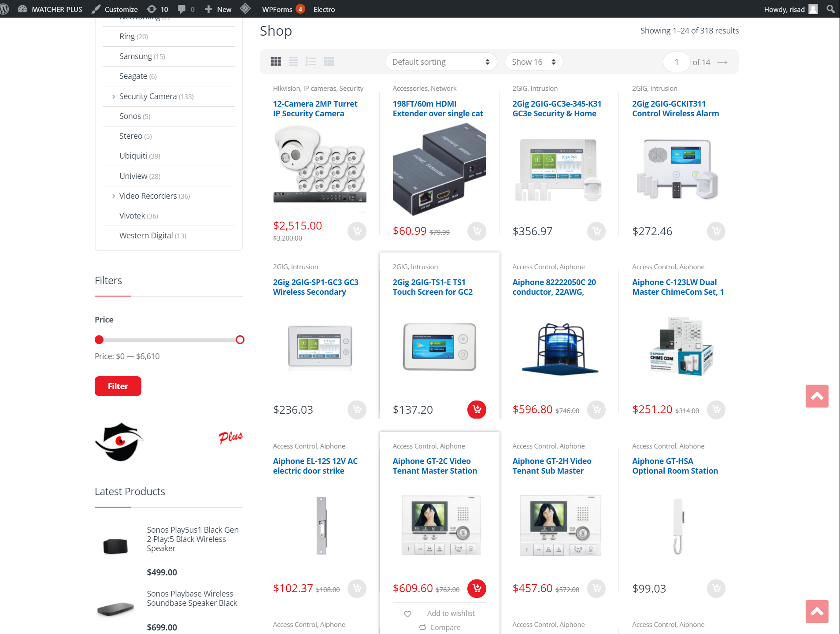Open the Uniview category link
Viewport: 840px width, 634px height.
(x=133, y=176)
